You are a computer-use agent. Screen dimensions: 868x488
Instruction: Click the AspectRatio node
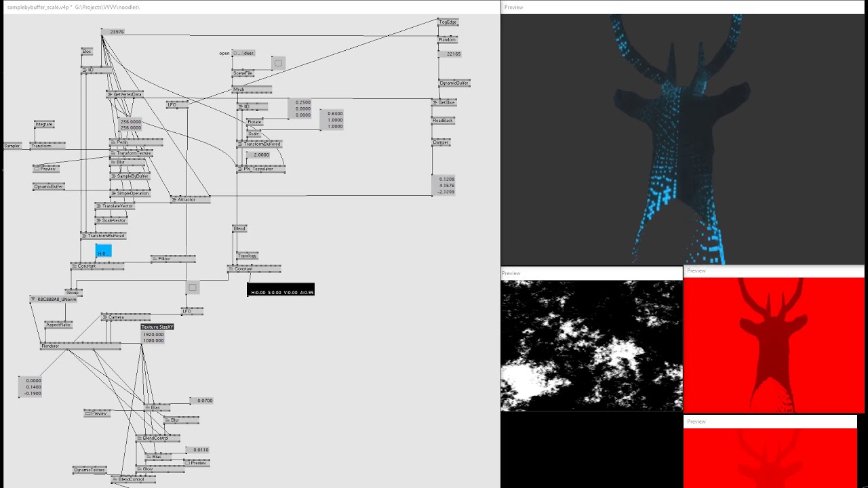click(58, 325)
